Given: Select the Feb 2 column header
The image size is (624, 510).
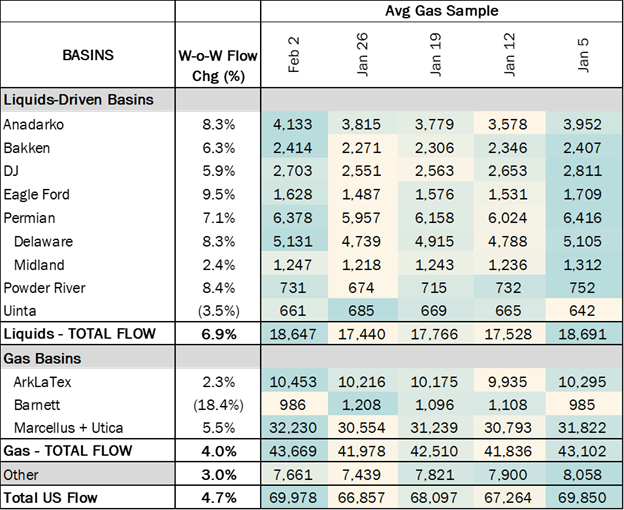Looking at the screenshot, I should [293, 55].
